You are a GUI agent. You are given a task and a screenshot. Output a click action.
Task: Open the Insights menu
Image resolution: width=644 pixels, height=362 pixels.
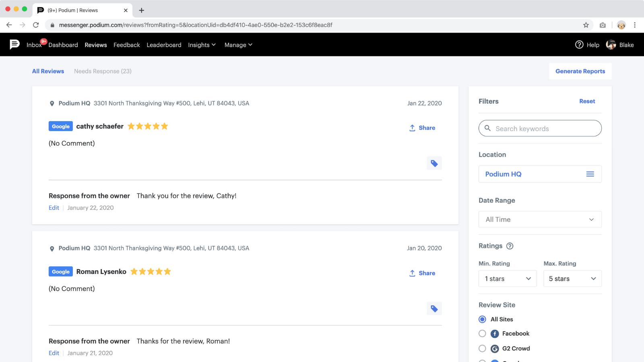(202, 45)
